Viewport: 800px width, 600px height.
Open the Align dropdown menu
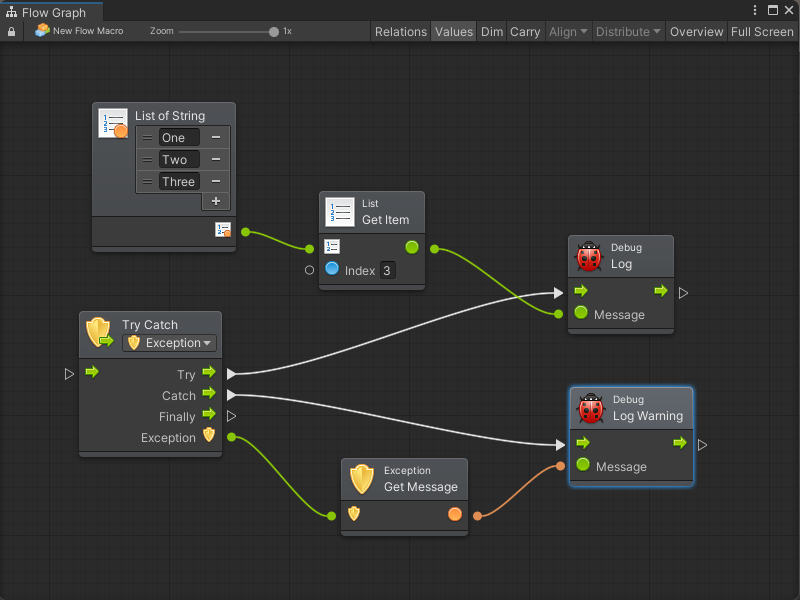[x=568, y=31]
